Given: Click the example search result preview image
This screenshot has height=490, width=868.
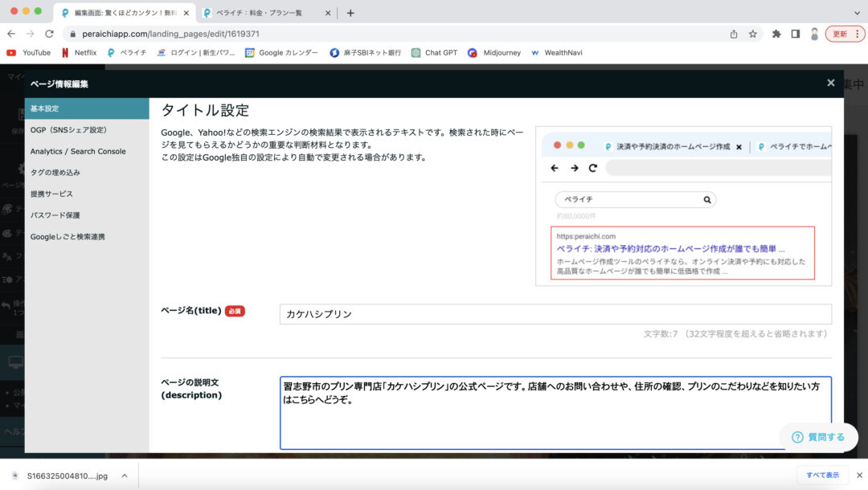Looking at the screenshot, I should pyautogui.click(x=683, y=206).
